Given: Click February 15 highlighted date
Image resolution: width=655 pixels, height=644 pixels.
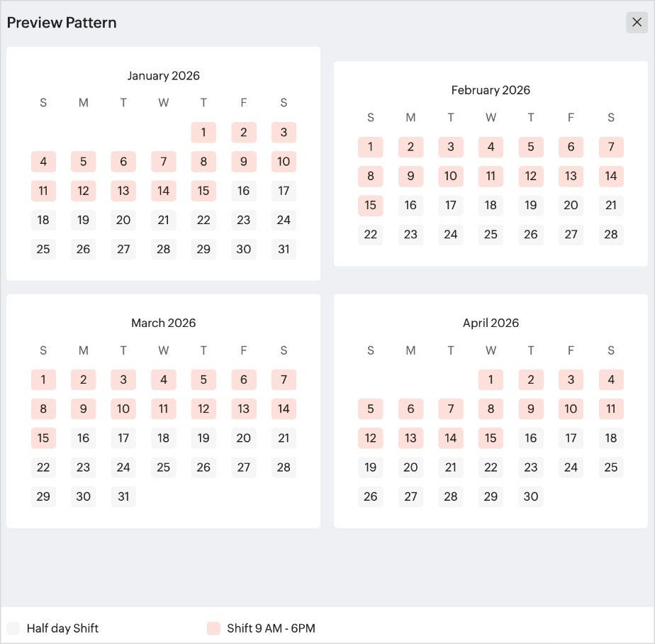Looking at the screenshot, I should [x=370, y=206].
